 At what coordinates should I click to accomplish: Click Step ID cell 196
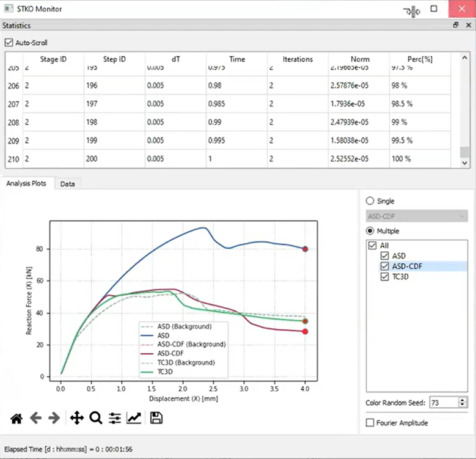coord(114,86)
